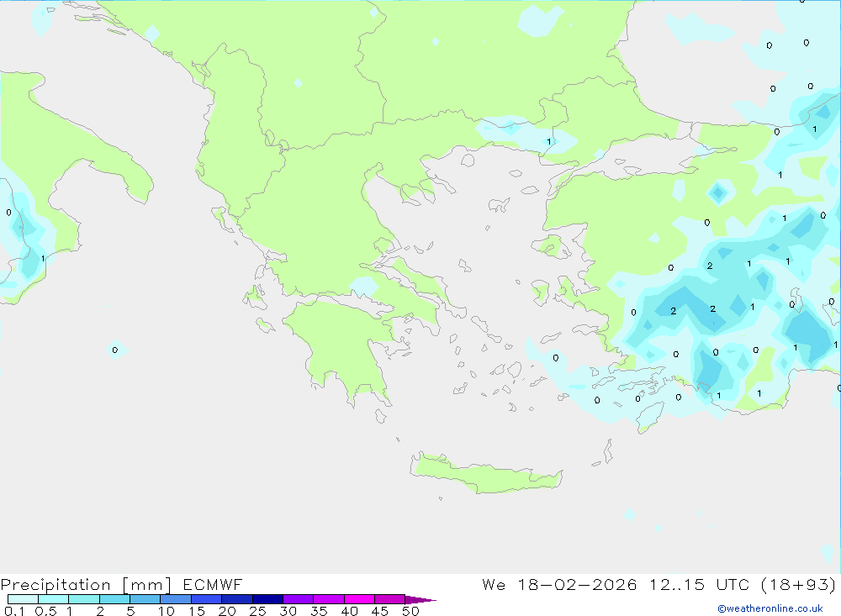Select the 5–10 mm blue legend swatch
841x616 pixels.
point(145,599)
